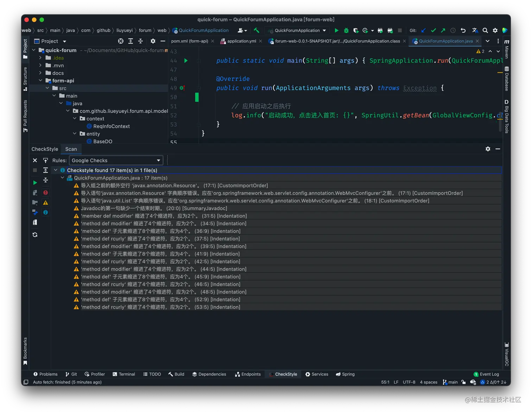Toggle the Bookmarks side tab
The width and height of the screenshot is (532, 414).
point(25,351)
